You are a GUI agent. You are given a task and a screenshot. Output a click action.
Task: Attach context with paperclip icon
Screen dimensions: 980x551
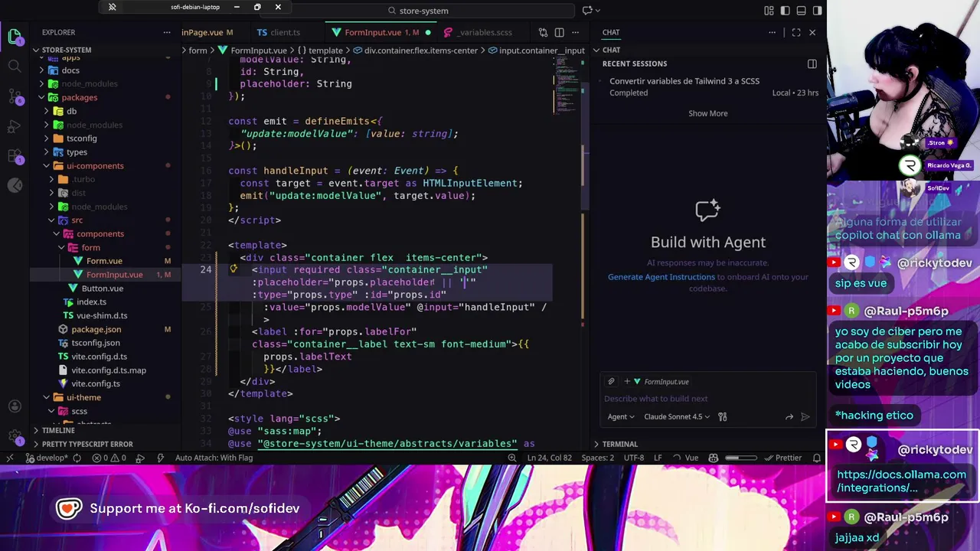coord(611,381)
